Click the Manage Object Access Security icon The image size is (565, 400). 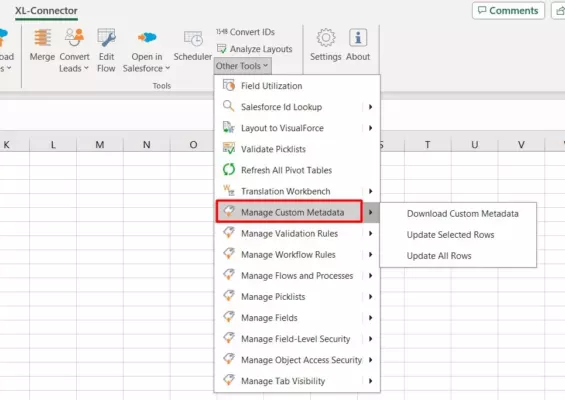click(x=229, y=359)
